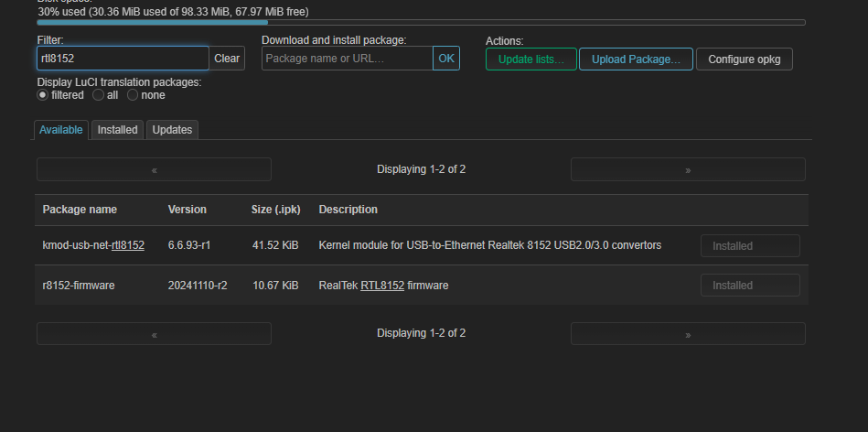Select the none translation packages option
Screen dimensions: 868x432
[133, 95]
